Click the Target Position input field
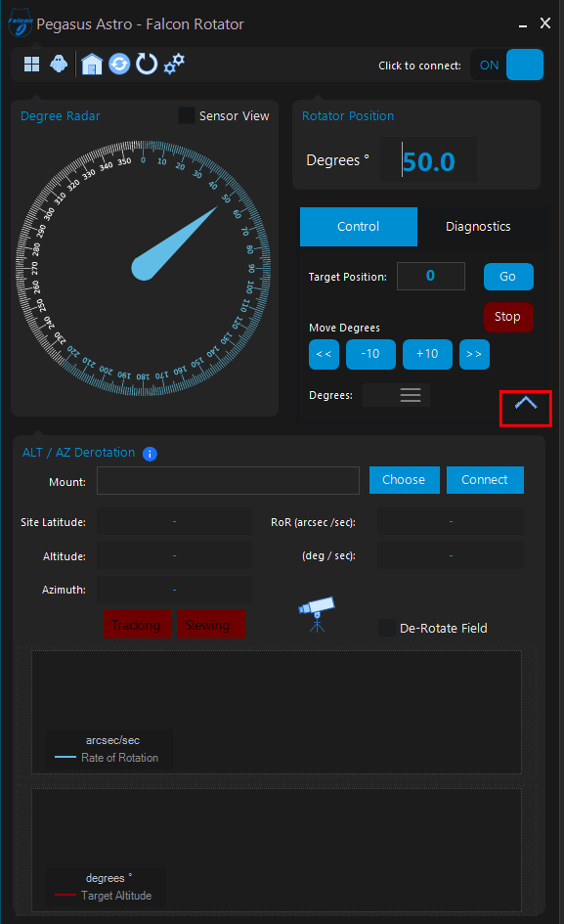This screenshot has height=924, width=564. [431, 277]
